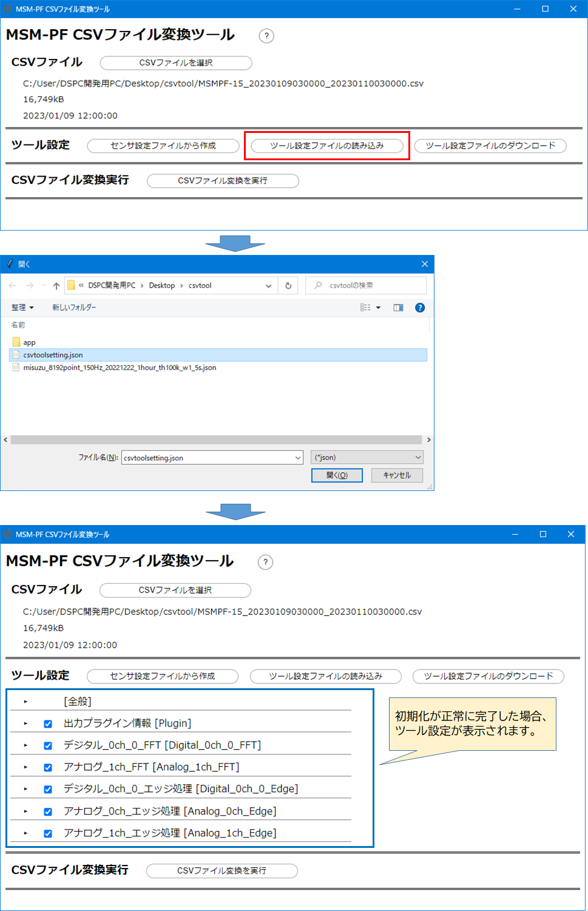
Task: Click 新しいフォルダー in file dialog
Action: coord(74,308)
